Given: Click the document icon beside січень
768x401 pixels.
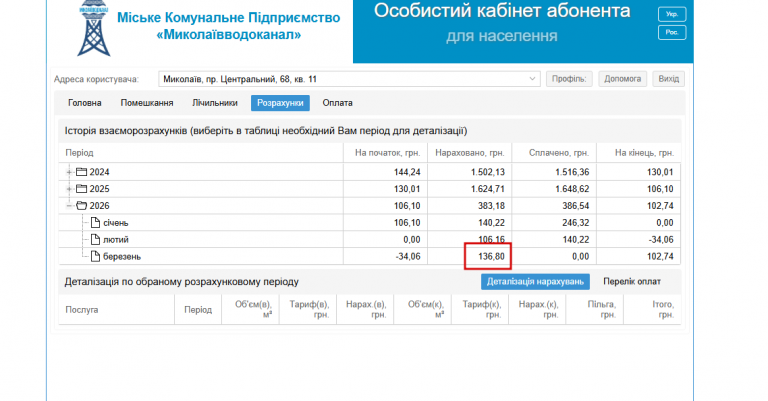Looking at the screenshot, I should point(96,222).
